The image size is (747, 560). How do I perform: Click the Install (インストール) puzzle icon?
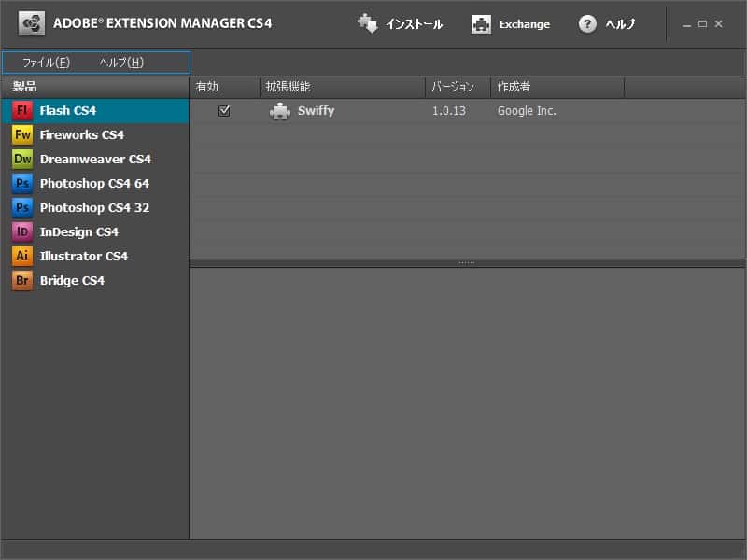[367, 23]
